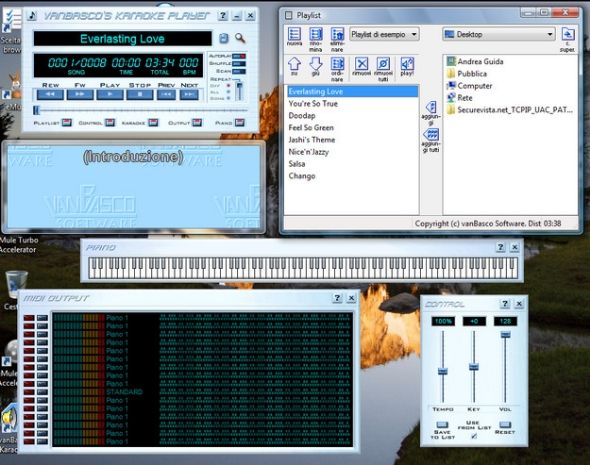Click the Stop button
The width and height of the screenshot is (590, 465).
pos(140,94)
